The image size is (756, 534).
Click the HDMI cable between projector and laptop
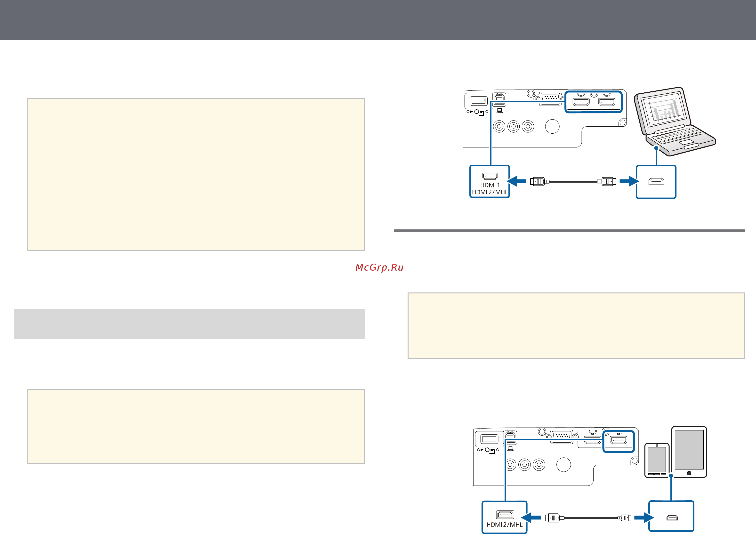click(x=573, y=181)
